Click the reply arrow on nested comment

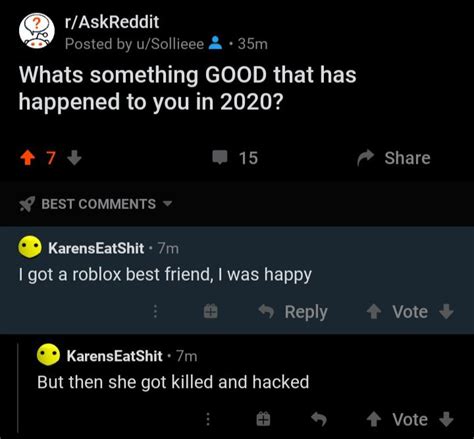[319, 419]
